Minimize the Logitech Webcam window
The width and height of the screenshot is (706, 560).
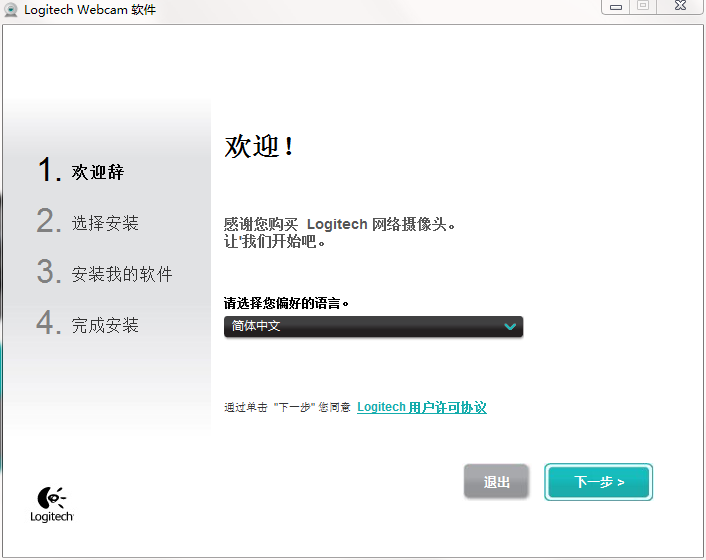point(615,7)
